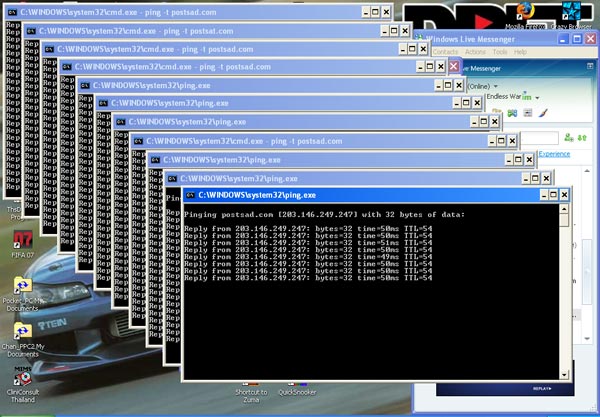Image resolution: width=600 pixels, height=417 pixels.
Task: Minimize the ping -t postsat.com window
Action: click(x=385, y=31)
